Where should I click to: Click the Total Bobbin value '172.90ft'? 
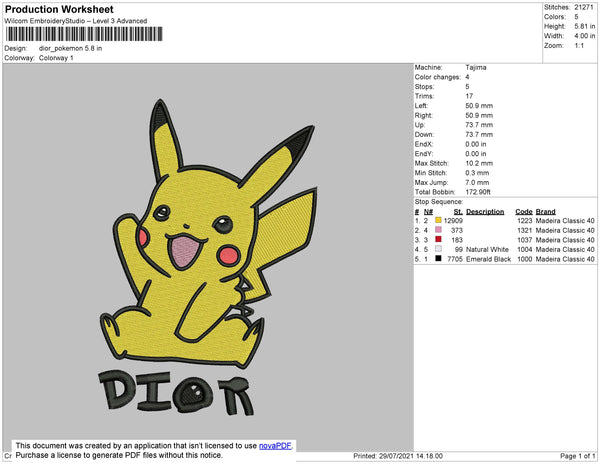pos(478,192)
